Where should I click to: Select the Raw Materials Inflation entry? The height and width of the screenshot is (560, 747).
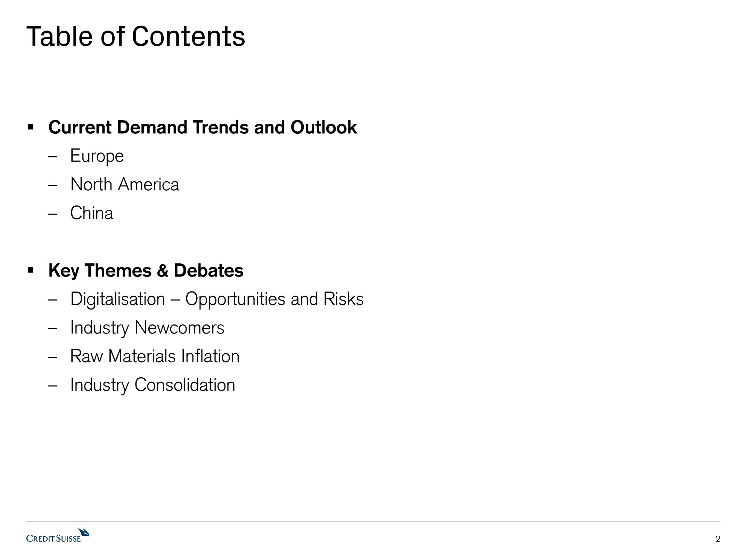(x=155, y=356)
